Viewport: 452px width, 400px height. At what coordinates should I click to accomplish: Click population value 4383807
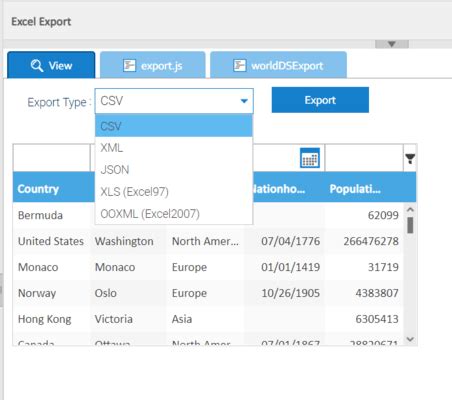364,293
